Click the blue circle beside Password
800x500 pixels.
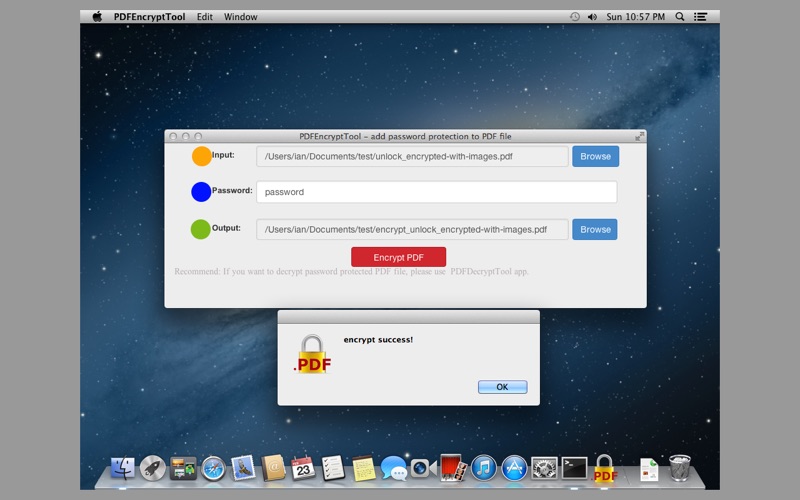(x=201, y=192)
